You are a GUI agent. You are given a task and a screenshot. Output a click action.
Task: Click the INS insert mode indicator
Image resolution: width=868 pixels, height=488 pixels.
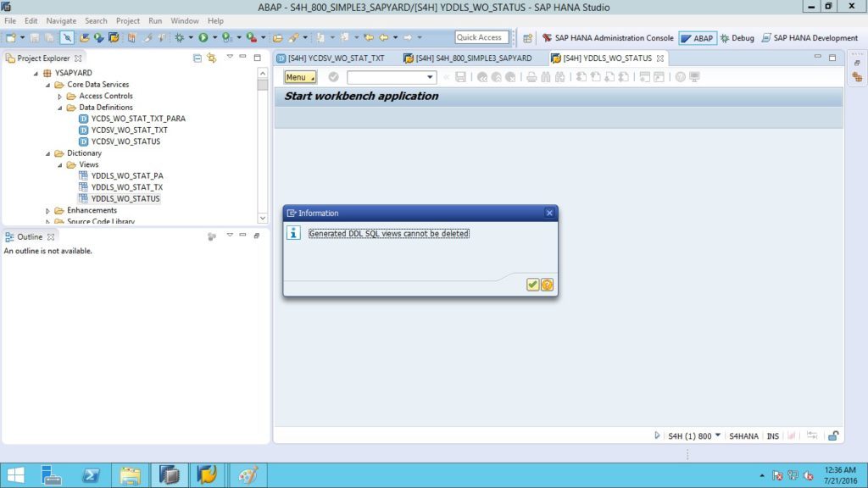773,436
